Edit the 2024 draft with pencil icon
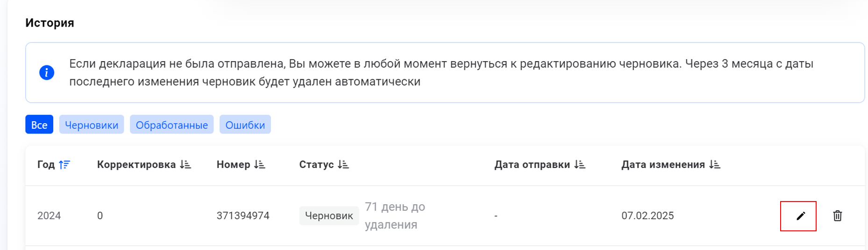Screen dimensions: 868x250 point(800,215)
